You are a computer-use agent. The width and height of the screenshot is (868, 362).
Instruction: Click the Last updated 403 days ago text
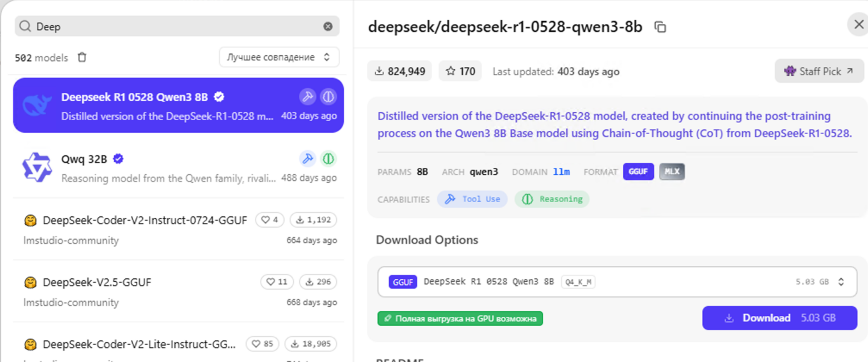[556, 72]
